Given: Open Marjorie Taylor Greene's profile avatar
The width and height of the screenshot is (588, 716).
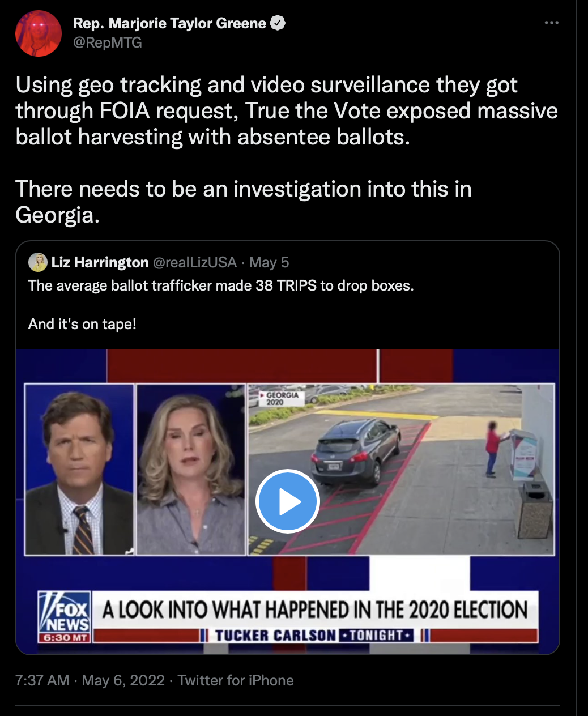Looking at the screenshot, I should pyautogui.click(x=39, y=33).
